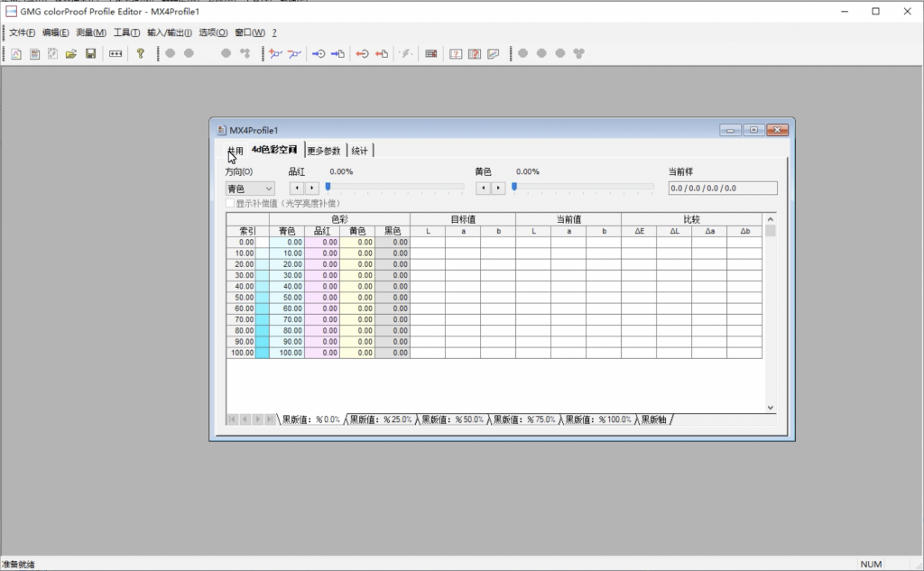This screenshot has height=571, width=924.
Task: Click the red plus curve point icon
Action: pos(275,53)
